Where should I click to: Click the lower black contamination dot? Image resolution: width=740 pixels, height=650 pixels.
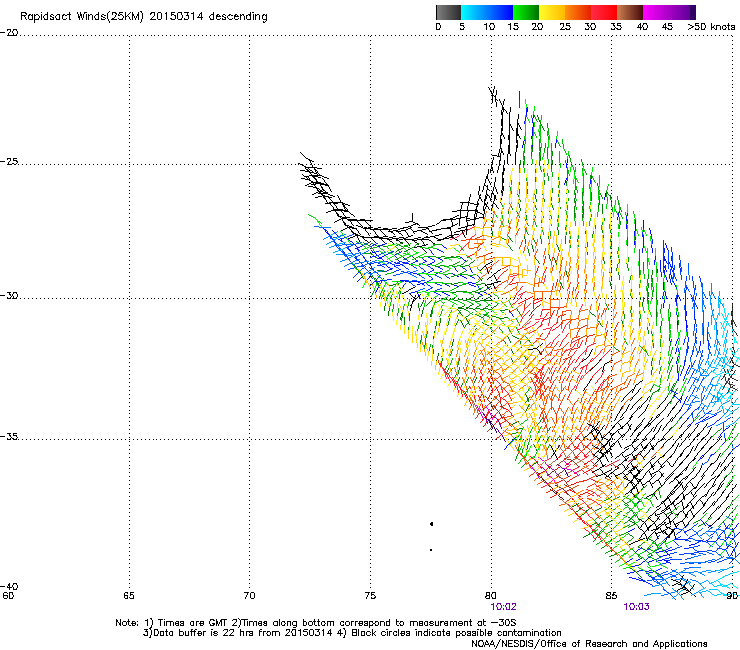431,550
